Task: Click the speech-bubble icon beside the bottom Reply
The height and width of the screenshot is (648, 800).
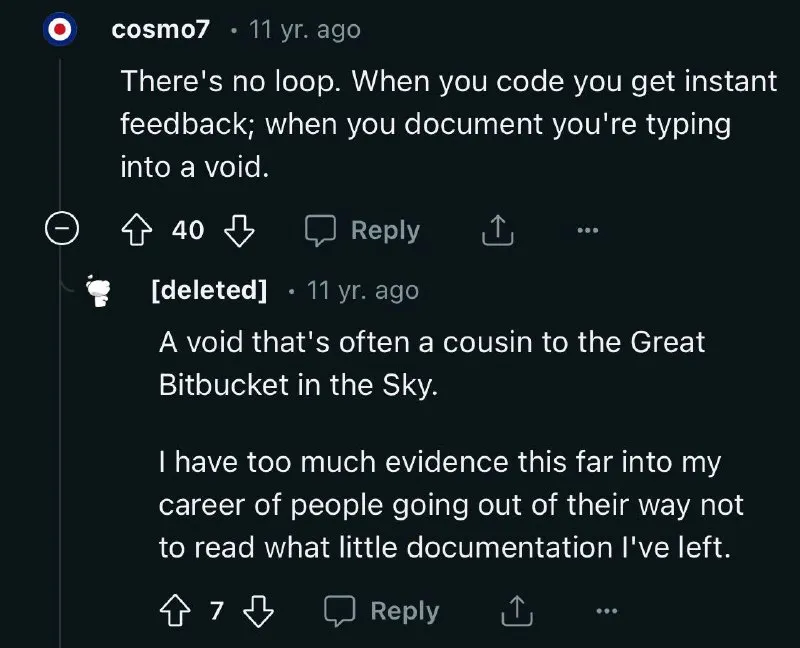Action: [343, 610]
